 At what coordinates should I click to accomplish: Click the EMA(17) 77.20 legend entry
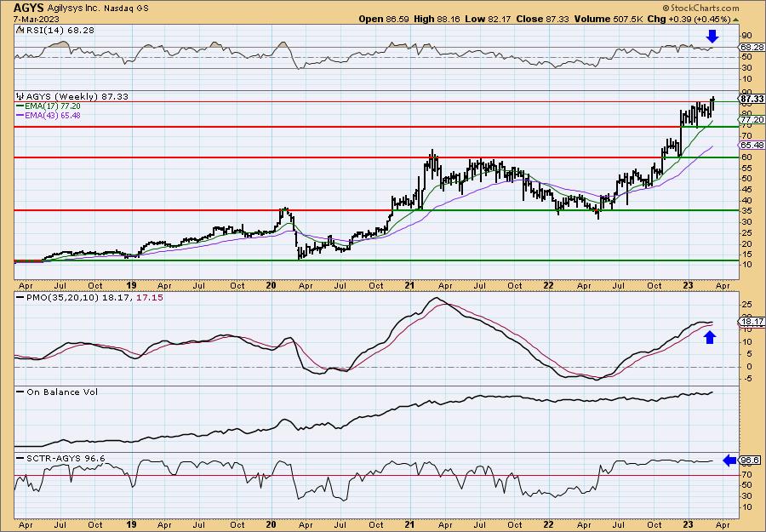point(52,106)
